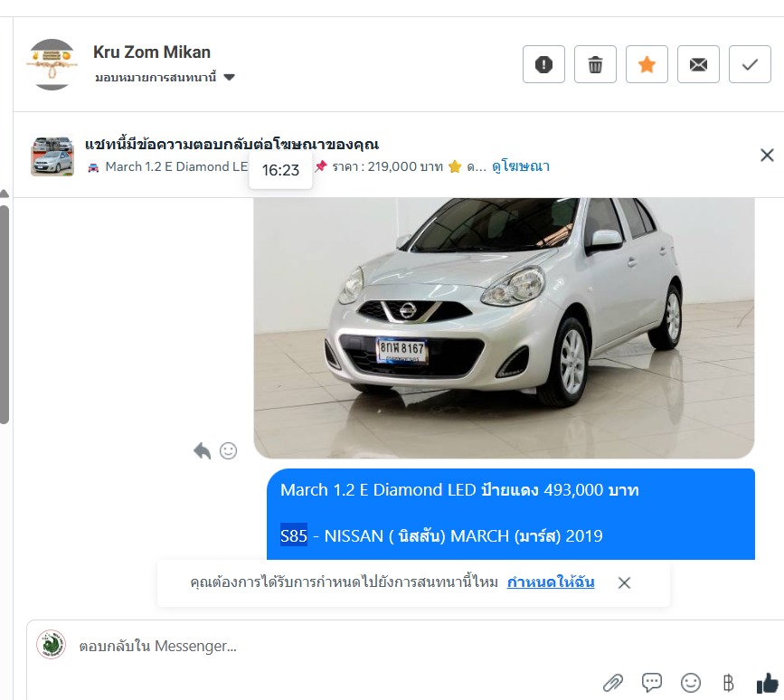Click the 16:23 timestamp tooltip
The height and width of the screenshot is (700, 784).
[x=280, y=171]
